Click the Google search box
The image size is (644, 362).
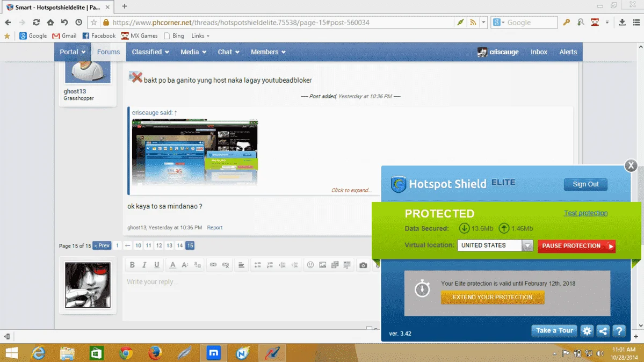pos(531,22)
